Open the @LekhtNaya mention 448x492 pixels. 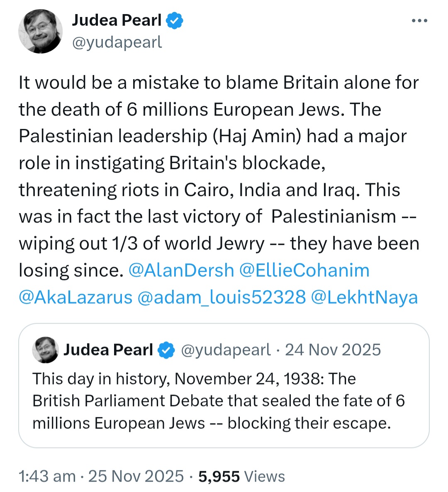tap(364, 297)
